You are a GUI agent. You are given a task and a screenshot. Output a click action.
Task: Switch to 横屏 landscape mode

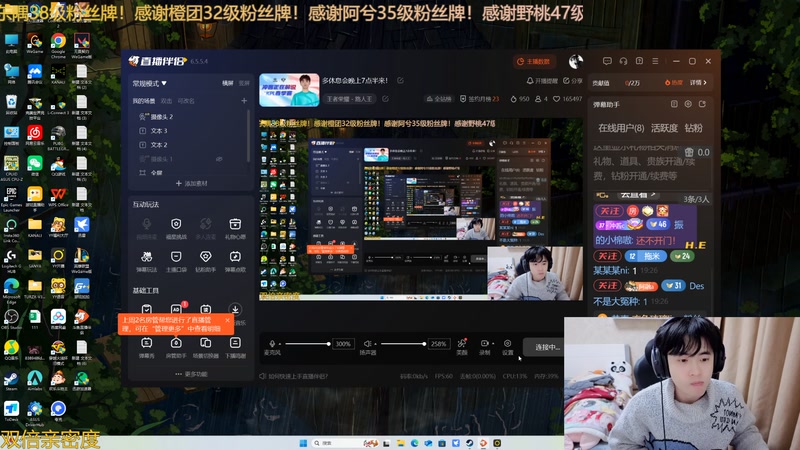[228, 83]
